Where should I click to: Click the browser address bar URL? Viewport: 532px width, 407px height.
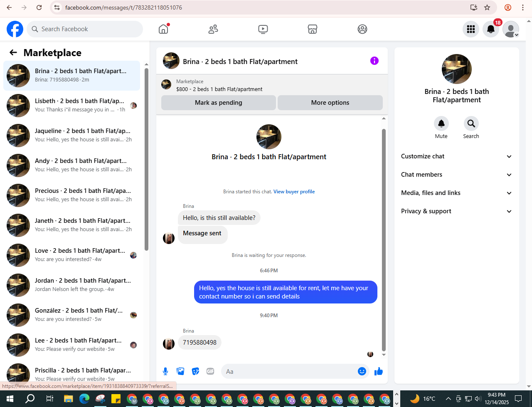pyautogui.click(x=123, y=7)
